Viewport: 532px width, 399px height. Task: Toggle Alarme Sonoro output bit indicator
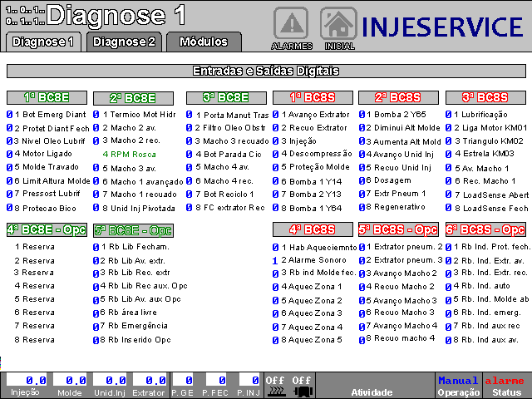pos(276,260)
